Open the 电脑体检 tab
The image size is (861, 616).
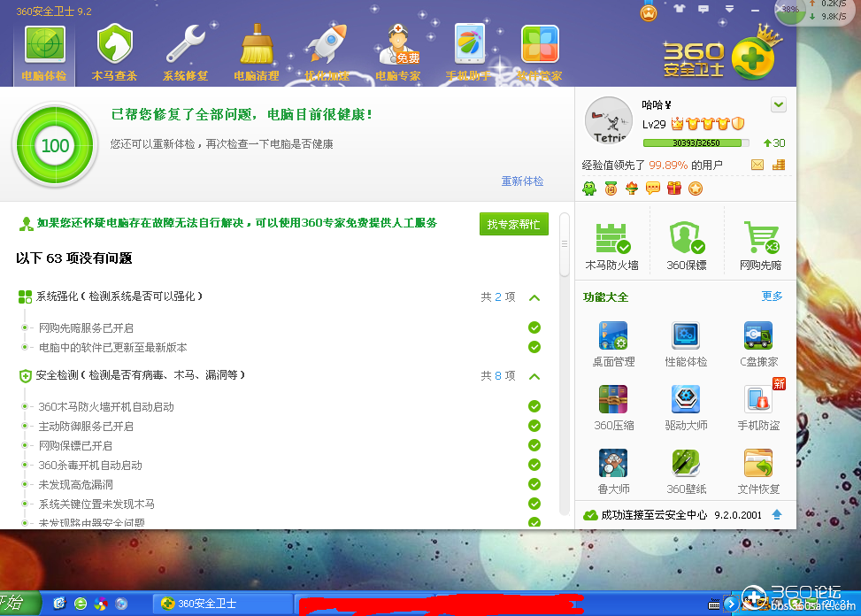tap(44, 54)
